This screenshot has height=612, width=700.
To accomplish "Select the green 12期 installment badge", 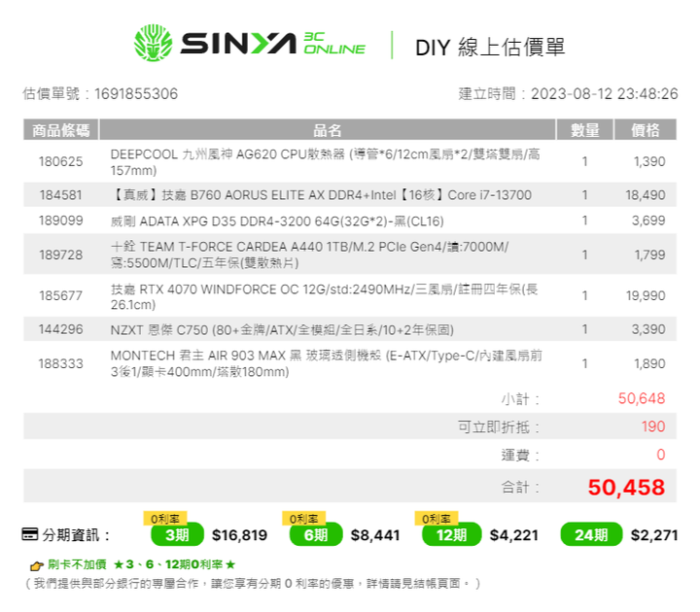I will point(451,534).
